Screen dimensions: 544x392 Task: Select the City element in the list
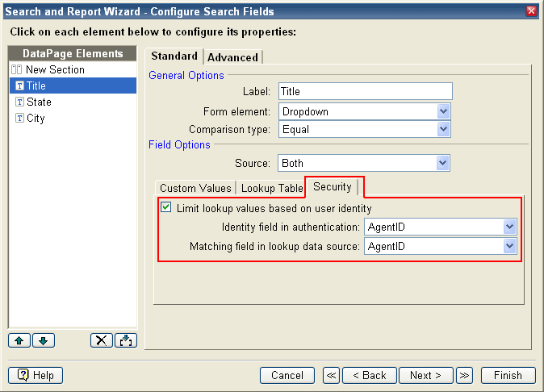(73, 119)
